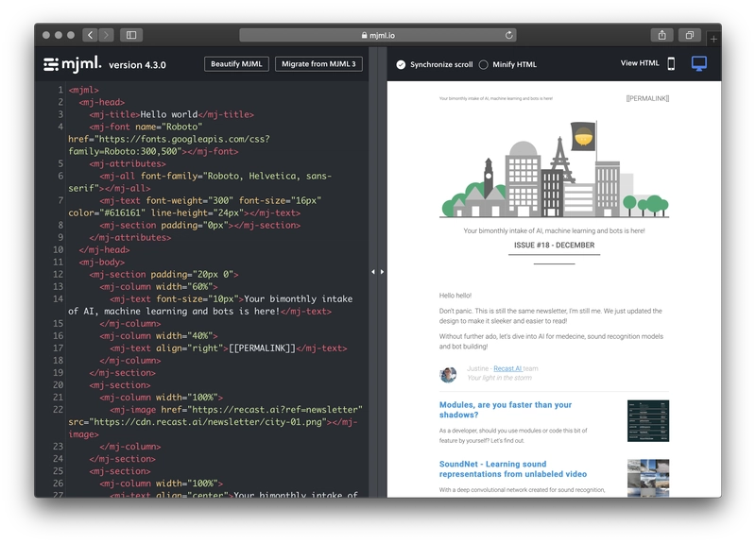
Task: Switch preview to the mobile phone icon
Action: [671, 63]
